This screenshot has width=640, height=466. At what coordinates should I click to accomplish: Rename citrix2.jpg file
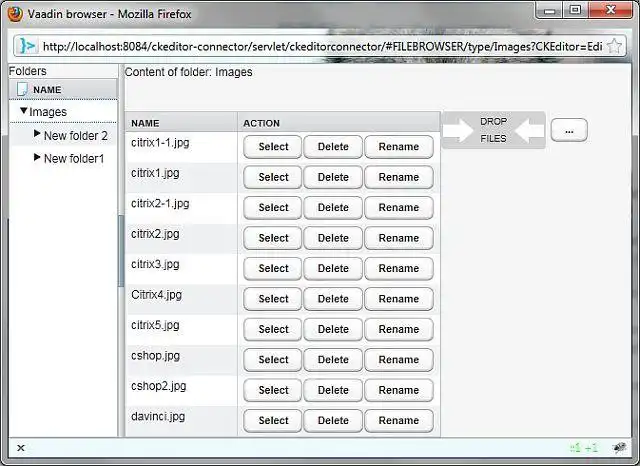(399, 238)
